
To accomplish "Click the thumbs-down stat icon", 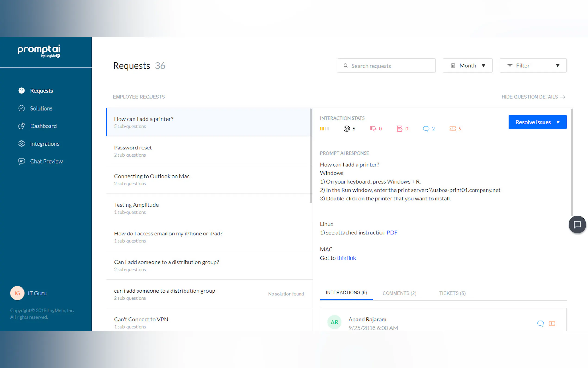I will [x=373, y=129].
